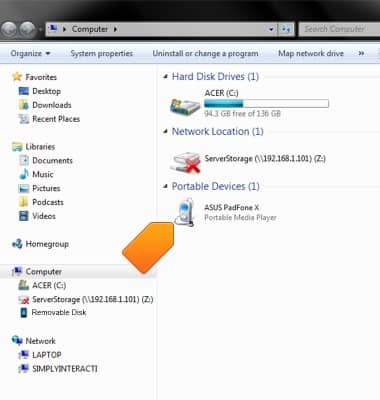This screenshot has height=400, width=380.
Task: Open the Documents library
Action: pos(52,160)
